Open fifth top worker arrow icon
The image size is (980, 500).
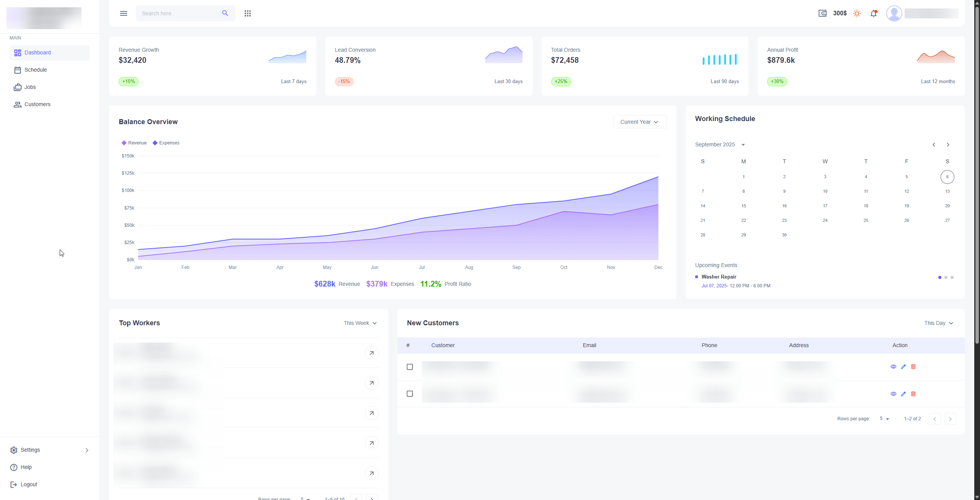[371, 473]
